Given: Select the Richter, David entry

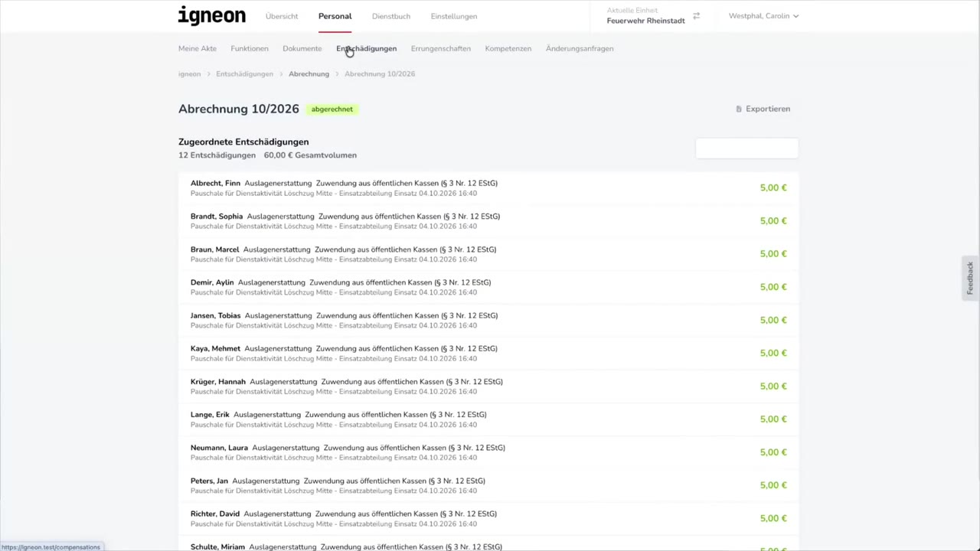Looking at the screenshot, I should [x=488, y=518].
